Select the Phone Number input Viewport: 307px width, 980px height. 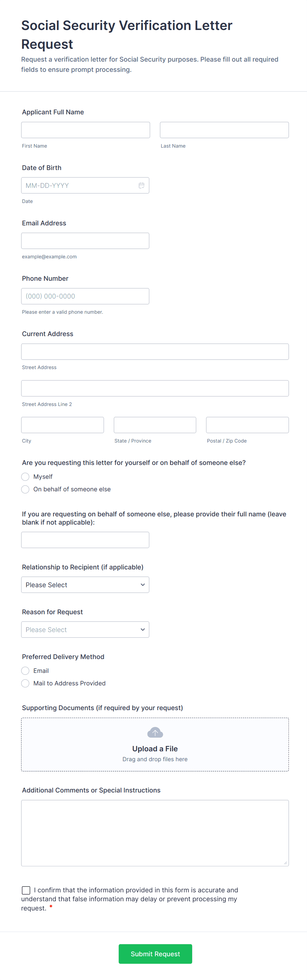point(85,296)
